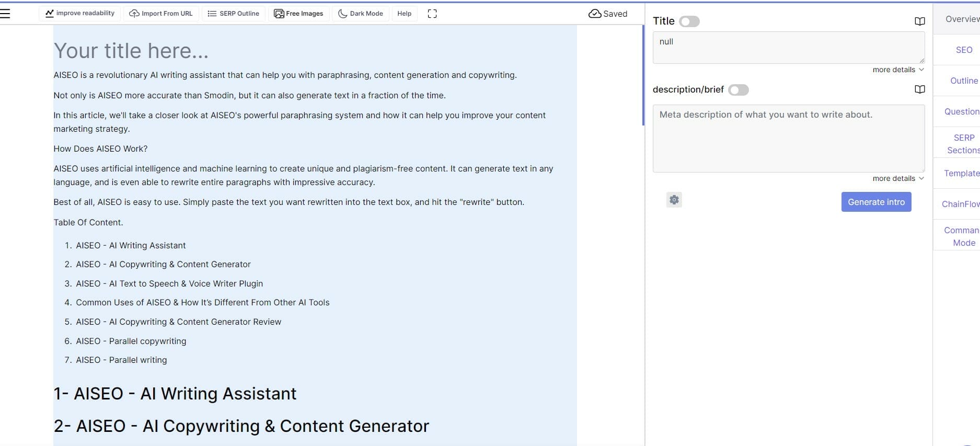Open the hamburger menu icon
Viewport: 980px width, 446px height.
(5, 14)
